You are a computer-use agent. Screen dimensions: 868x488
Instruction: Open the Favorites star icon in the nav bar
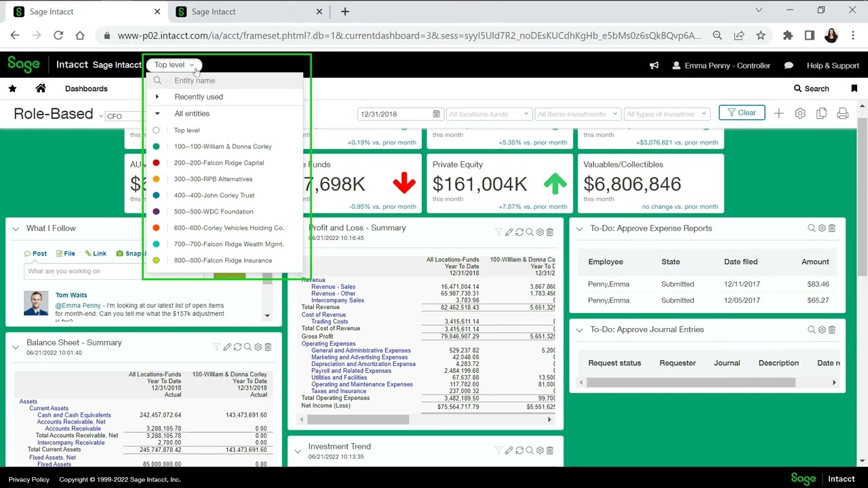point(12,89)
